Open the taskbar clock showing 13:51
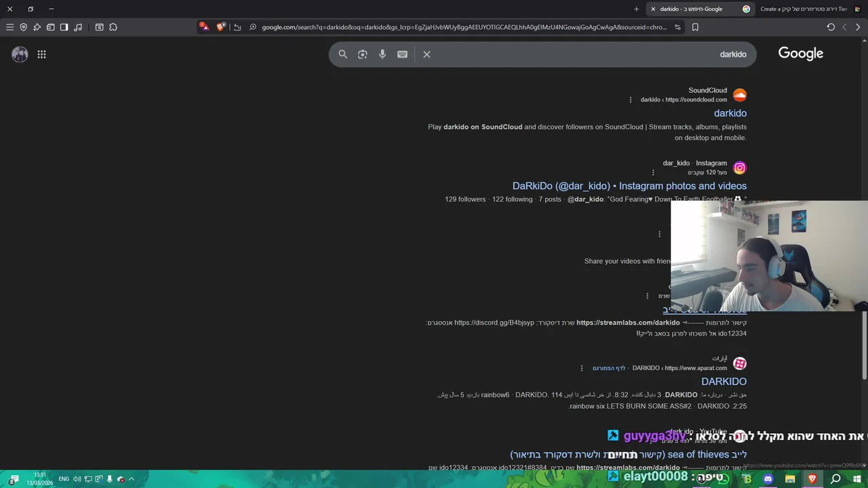The width and height of the screenshot is (868, 488). [x=40, y=479]
